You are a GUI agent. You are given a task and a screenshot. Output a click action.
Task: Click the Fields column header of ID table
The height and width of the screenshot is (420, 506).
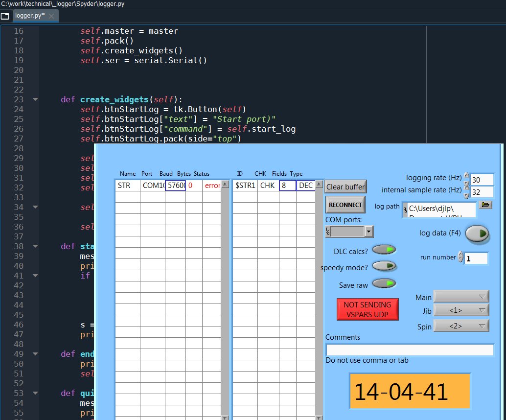(279, 174)
